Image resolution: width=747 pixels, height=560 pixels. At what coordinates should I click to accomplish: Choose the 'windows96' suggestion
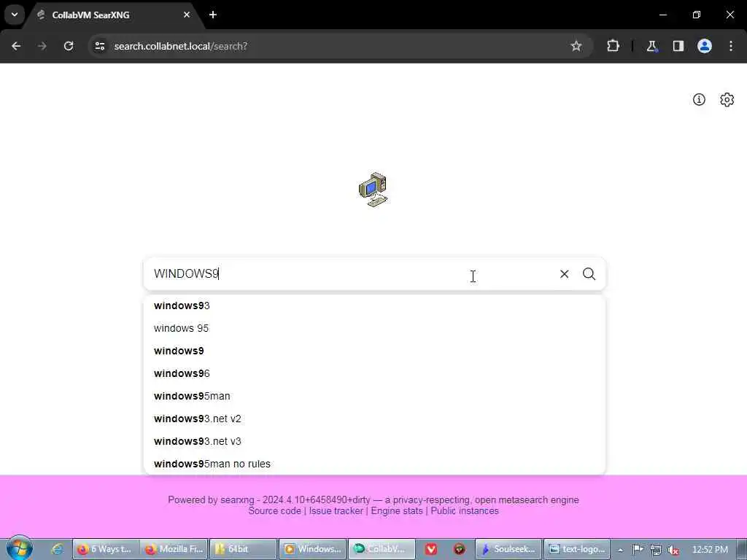point(374,373)
